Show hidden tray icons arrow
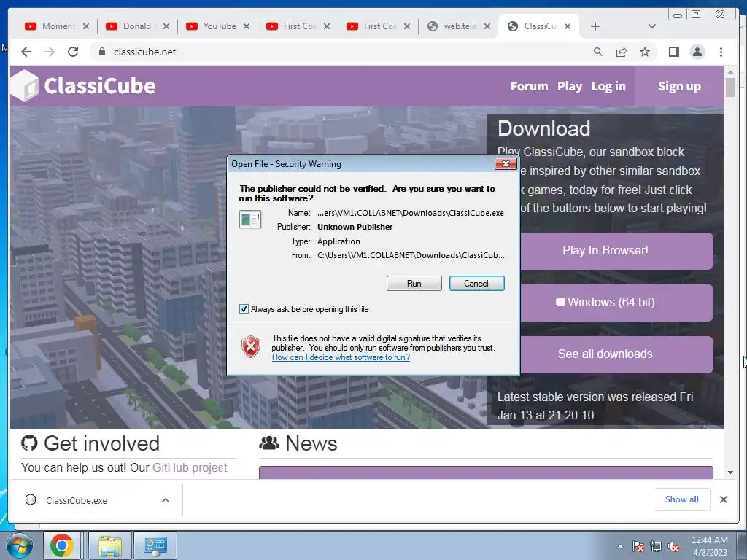747x560 pixels. [620, 546]
